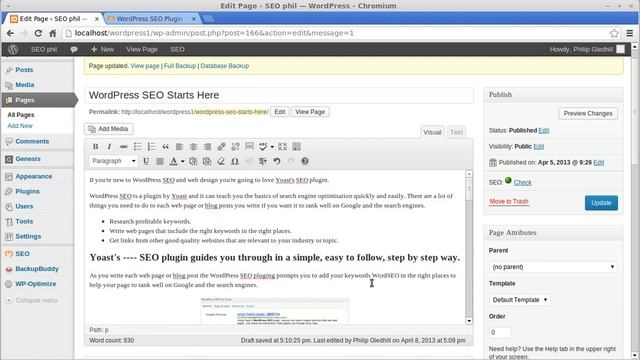Open the New menu in admin bar
Viewport: 640px width, 360px height.
click(102, 49)
